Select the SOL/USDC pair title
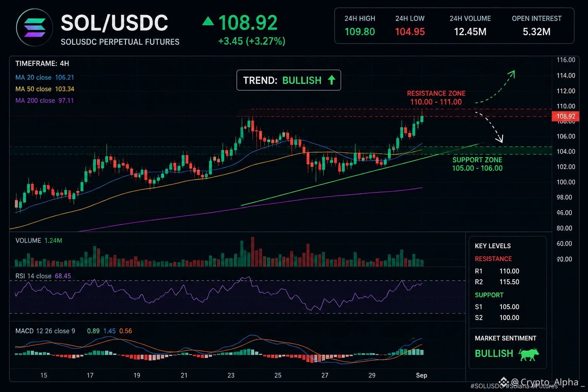588x392 pixels. click(x=114, y=23)
